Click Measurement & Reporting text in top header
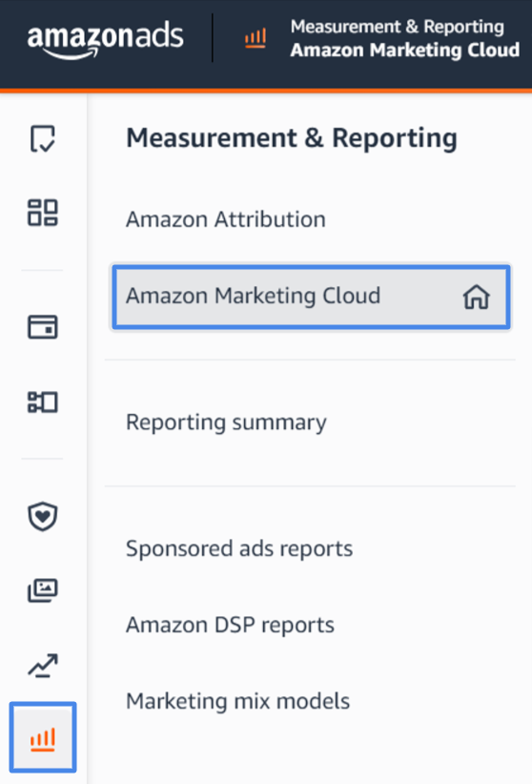Screen dimensions: 532x784 398,27
